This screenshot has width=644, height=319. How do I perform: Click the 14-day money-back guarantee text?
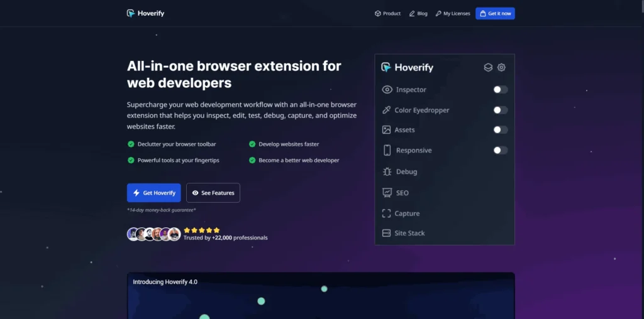click(x=162, y=210)
